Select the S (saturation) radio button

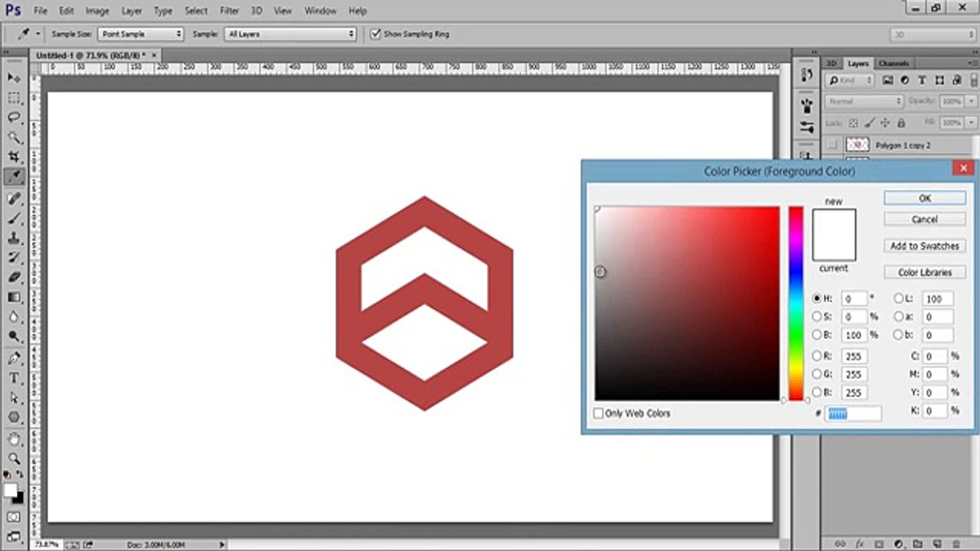pos(817,316)
